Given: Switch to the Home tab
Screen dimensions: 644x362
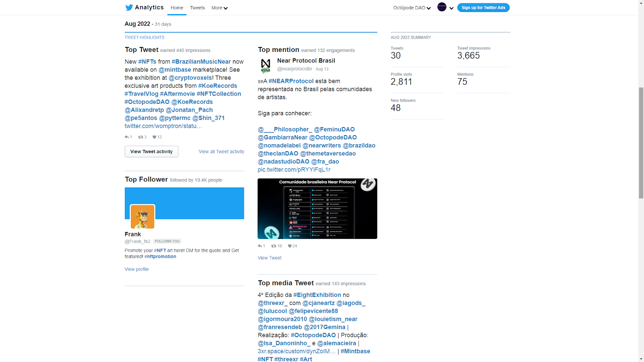Looking at the screenshot, I should (x=177, y=8).
